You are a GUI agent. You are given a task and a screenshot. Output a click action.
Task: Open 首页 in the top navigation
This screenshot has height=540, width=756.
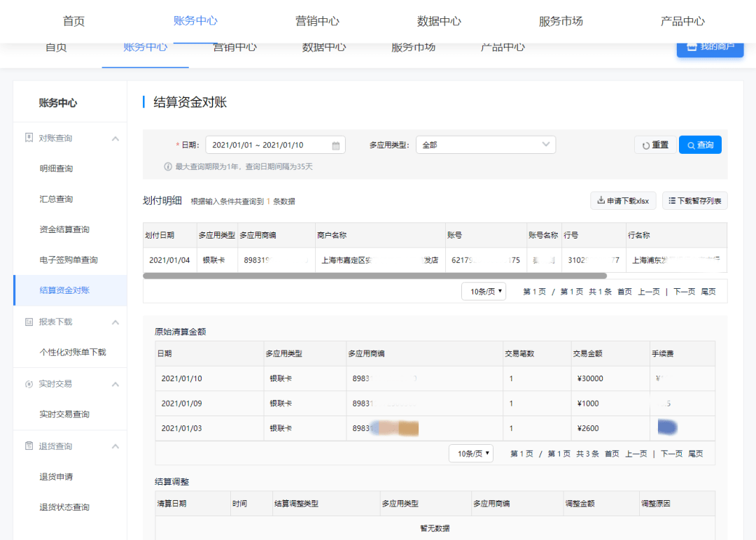(x=73, y=21)
